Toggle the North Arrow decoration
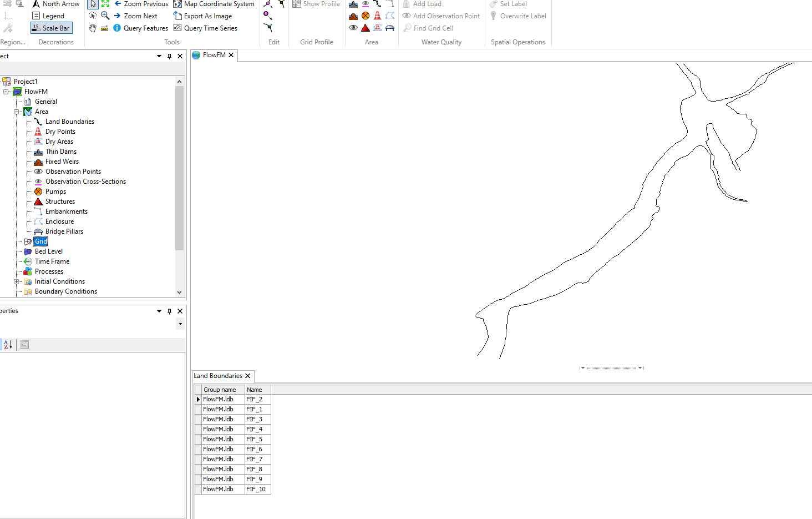Viewport: 812px width, 519px height. tap(55, 4)
